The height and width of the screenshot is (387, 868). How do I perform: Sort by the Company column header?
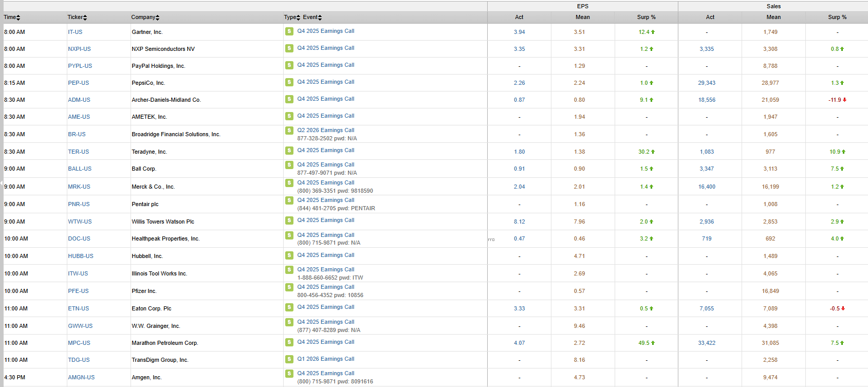pos(145,17)
